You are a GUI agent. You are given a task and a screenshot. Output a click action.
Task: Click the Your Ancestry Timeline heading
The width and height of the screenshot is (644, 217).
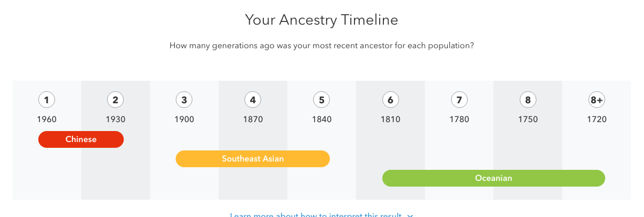321,20
